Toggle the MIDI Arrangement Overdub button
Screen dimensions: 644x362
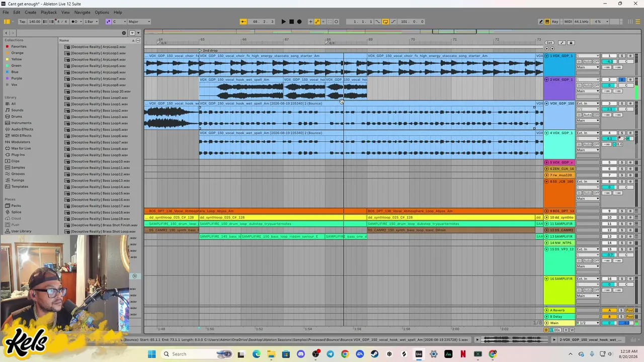(x=310, y=22)
